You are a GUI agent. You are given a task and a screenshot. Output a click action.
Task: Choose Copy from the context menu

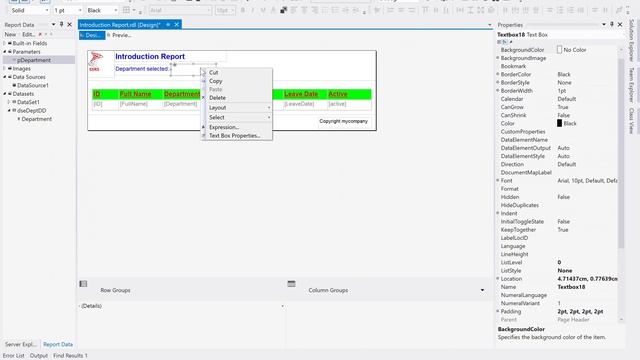237,81
